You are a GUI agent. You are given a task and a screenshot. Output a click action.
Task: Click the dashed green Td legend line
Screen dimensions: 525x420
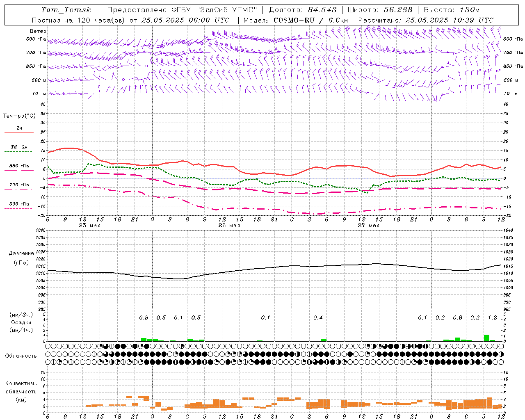tap(18, 152)
